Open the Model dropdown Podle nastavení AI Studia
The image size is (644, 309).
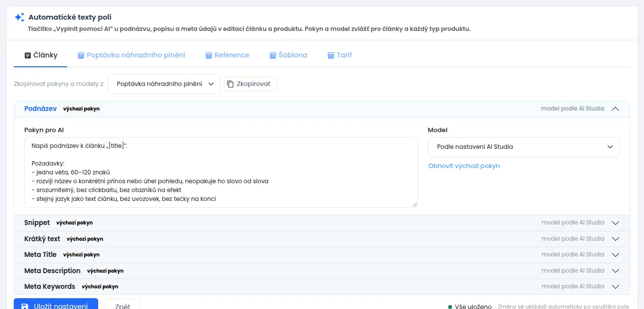[524, 147]
